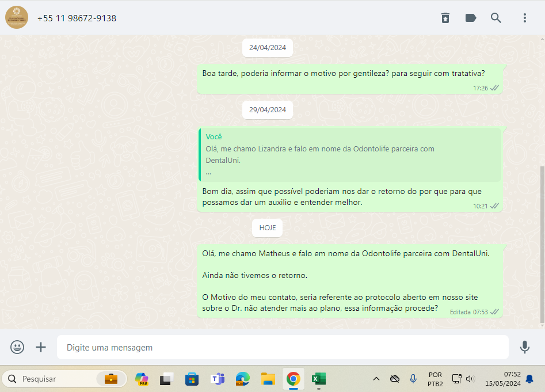Open the notification bell in the taskbar
This screenshot has height=392, width=545.
(x=529, y=379)
